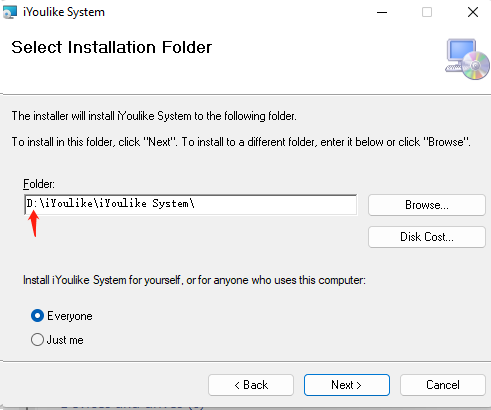Cancel the installation
This screenshot has width=491, height=410.
pos(443,385)
